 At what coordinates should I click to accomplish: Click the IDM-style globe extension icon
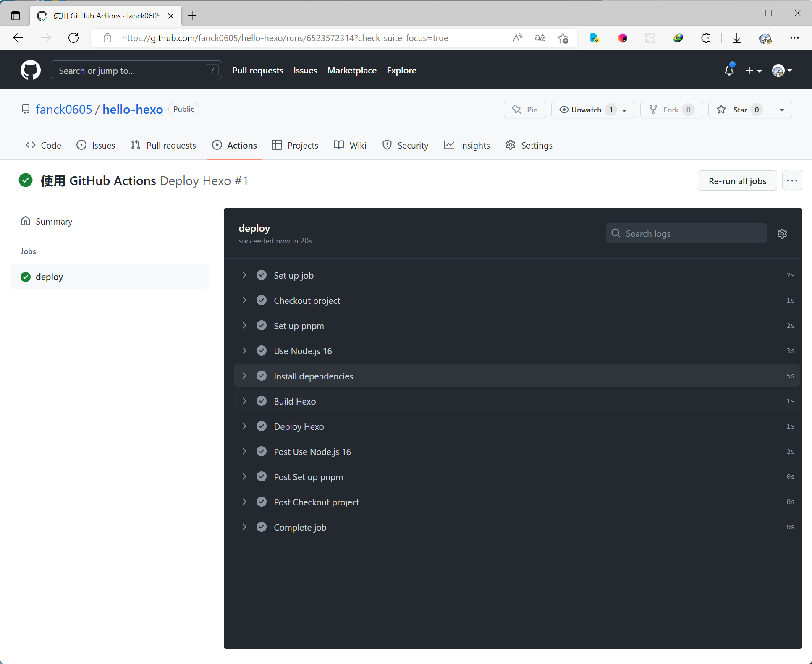[678, 38]
